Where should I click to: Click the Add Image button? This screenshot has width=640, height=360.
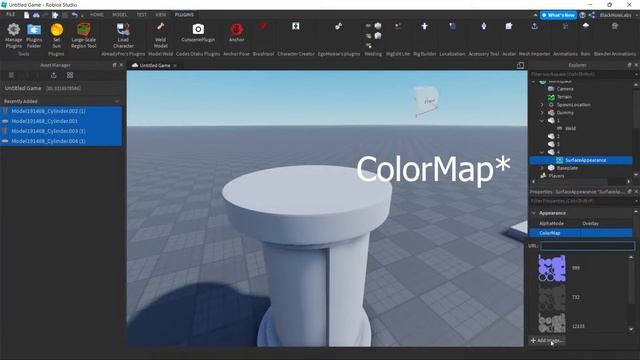click(x=547, y=340)
